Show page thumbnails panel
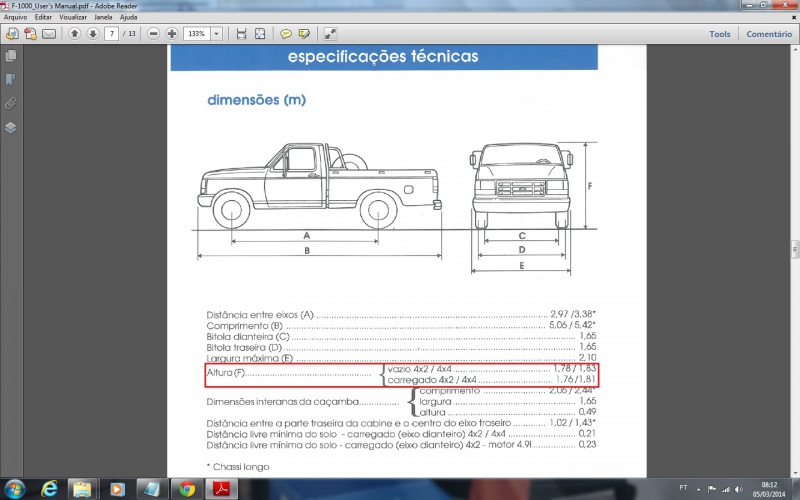The image size is (800, 500). [11, 55]
